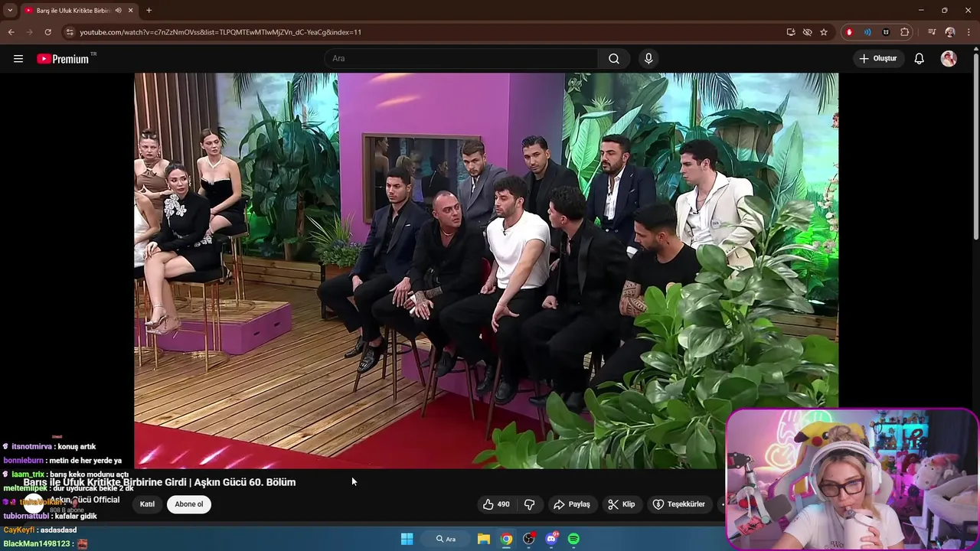Switch to Chrome in taskbar
980x551 pixels.
click(x=506, y=539)
